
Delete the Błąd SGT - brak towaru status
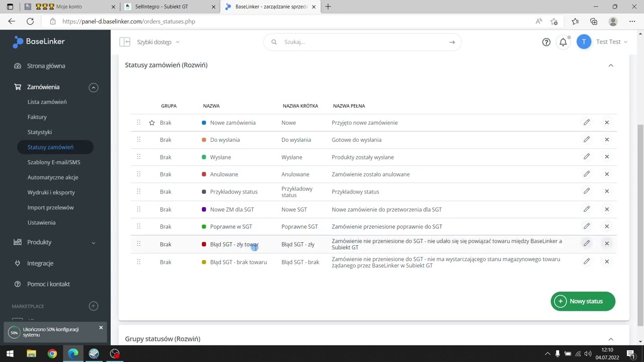pyautogui.click(x=607, y=261)
